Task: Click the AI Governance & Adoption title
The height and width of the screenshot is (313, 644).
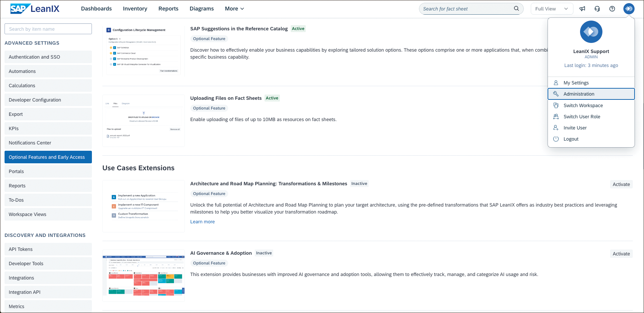Action: coord(221,253)
